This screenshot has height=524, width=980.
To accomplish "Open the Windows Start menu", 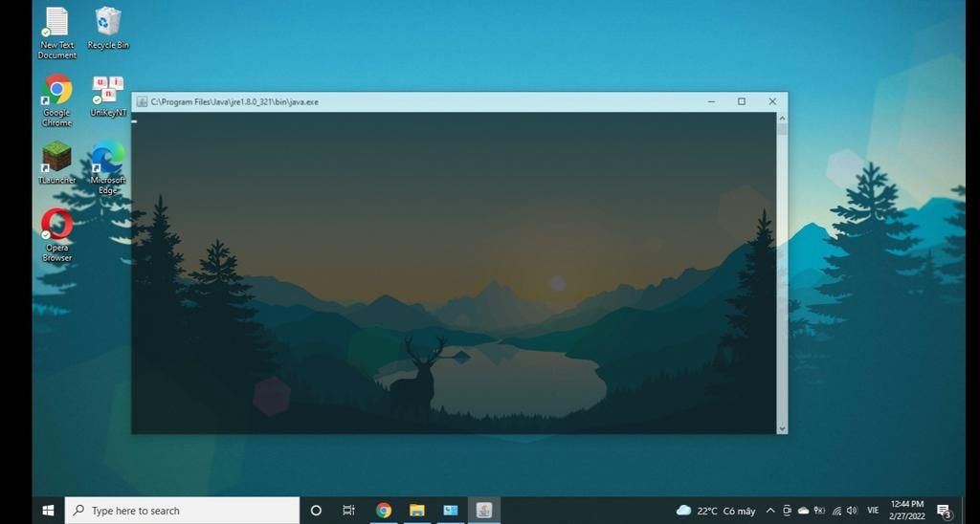I will [48, 511].
